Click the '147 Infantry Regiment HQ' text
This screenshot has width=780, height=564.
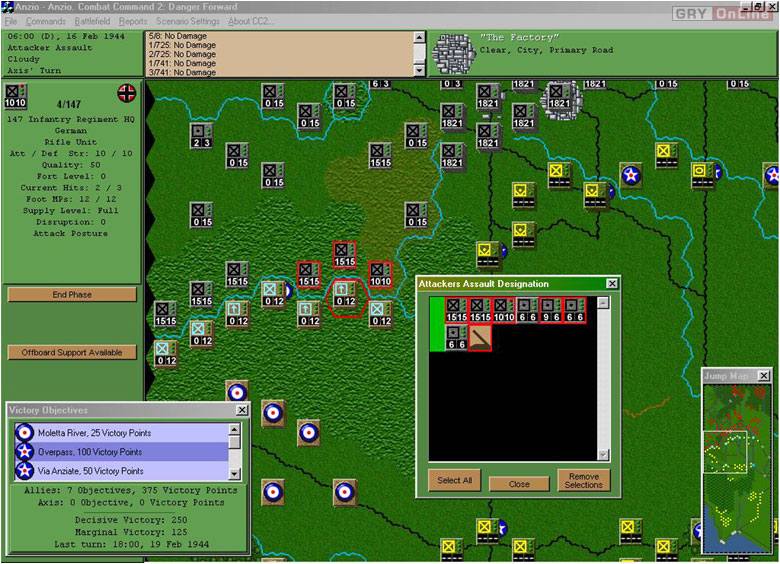tap(71, 119)
